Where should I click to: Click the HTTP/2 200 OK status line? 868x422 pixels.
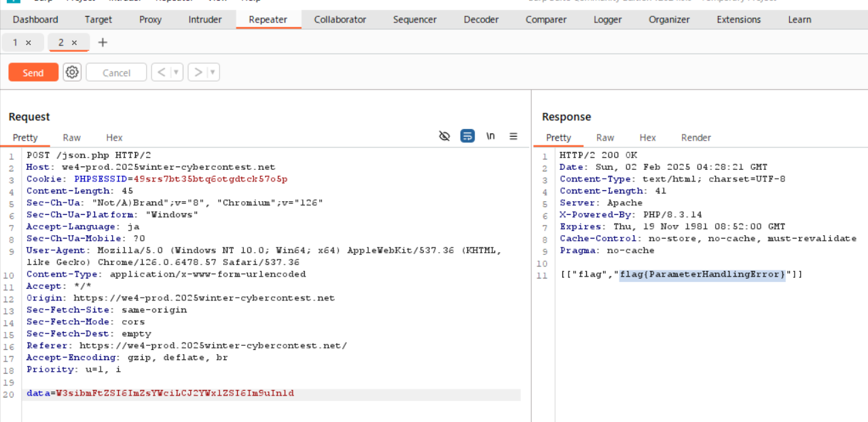pos(598,155)
